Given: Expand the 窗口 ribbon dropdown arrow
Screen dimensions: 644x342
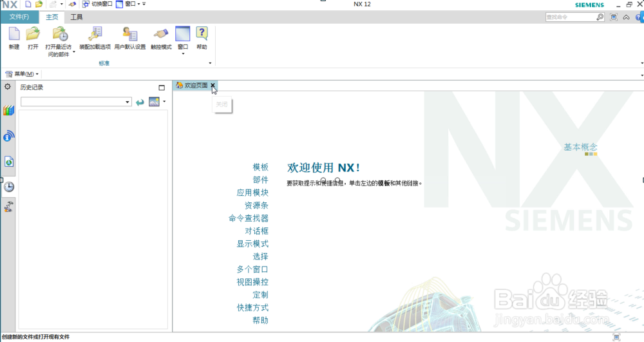Looking at the screenshot, I should tap(183, 54).
